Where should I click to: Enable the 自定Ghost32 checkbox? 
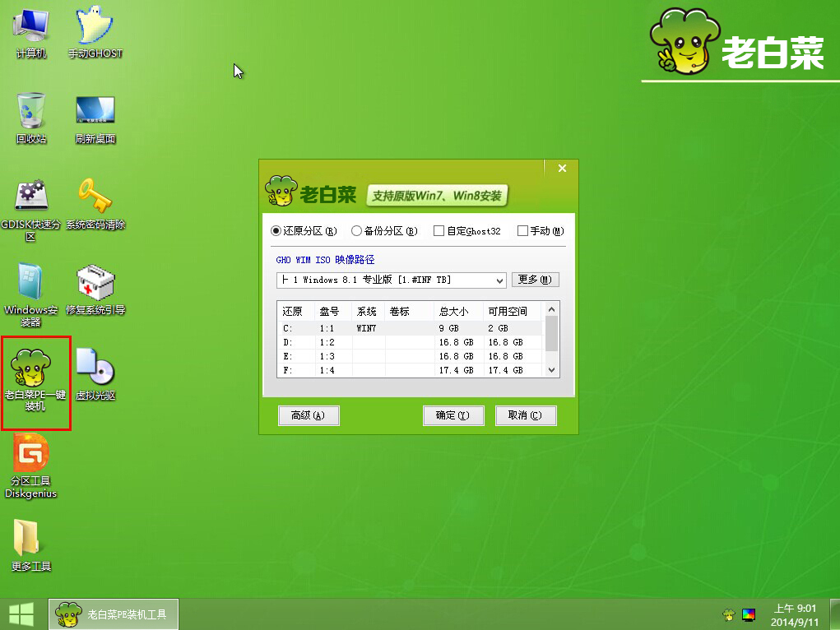439,231
